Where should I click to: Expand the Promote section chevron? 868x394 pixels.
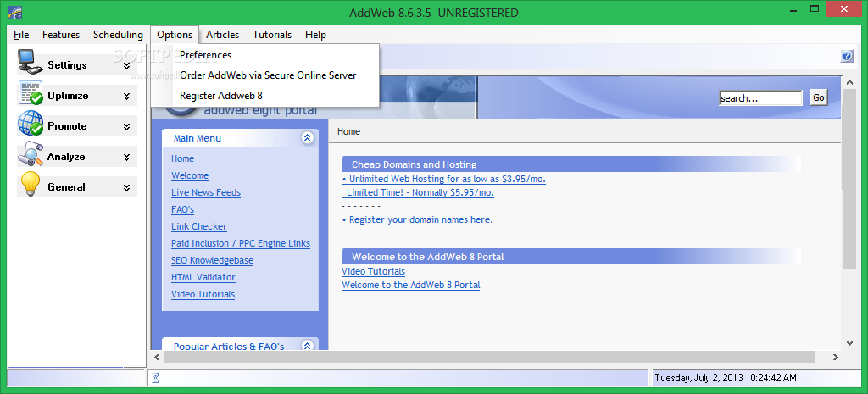pos(127,127)
